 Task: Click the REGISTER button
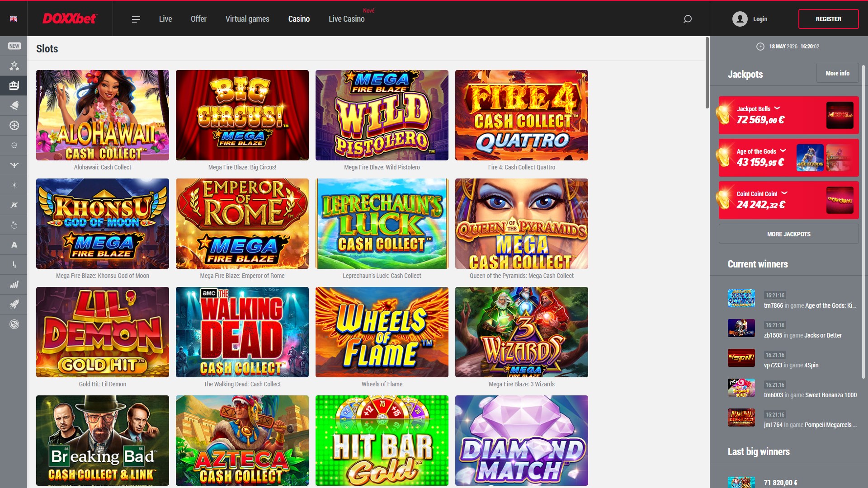tap(828, 19)
